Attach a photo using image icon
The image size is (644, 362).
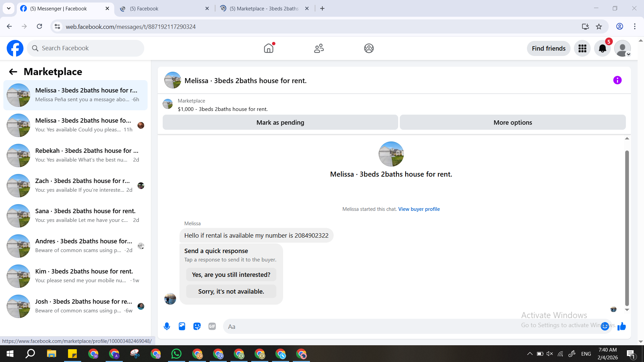pyautogui.click(x=182, y=326)
